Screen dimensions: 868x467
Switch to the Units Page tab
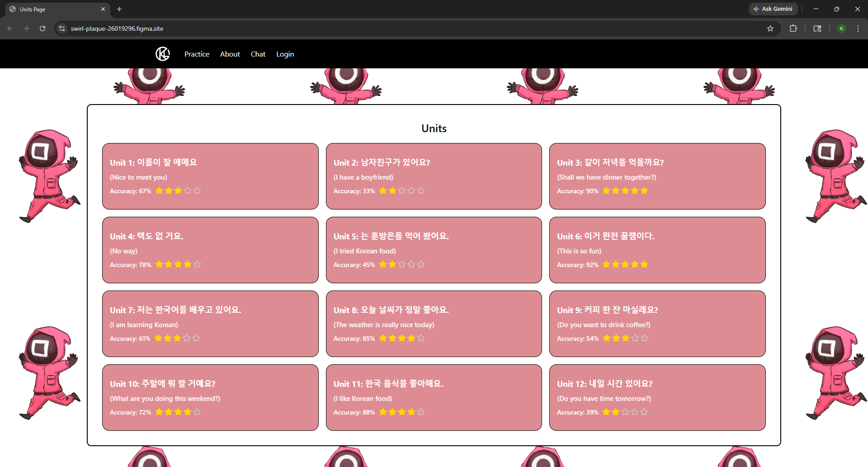click(x=54, y=9)
